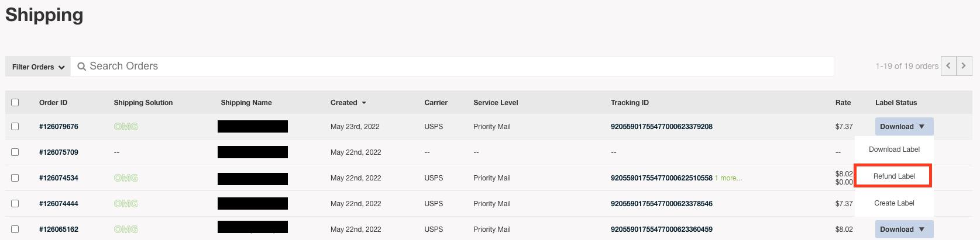Viewport: 980px width, 240px height.
Task: Choose Refund Label from the menu
Action: tap(894, 176)
